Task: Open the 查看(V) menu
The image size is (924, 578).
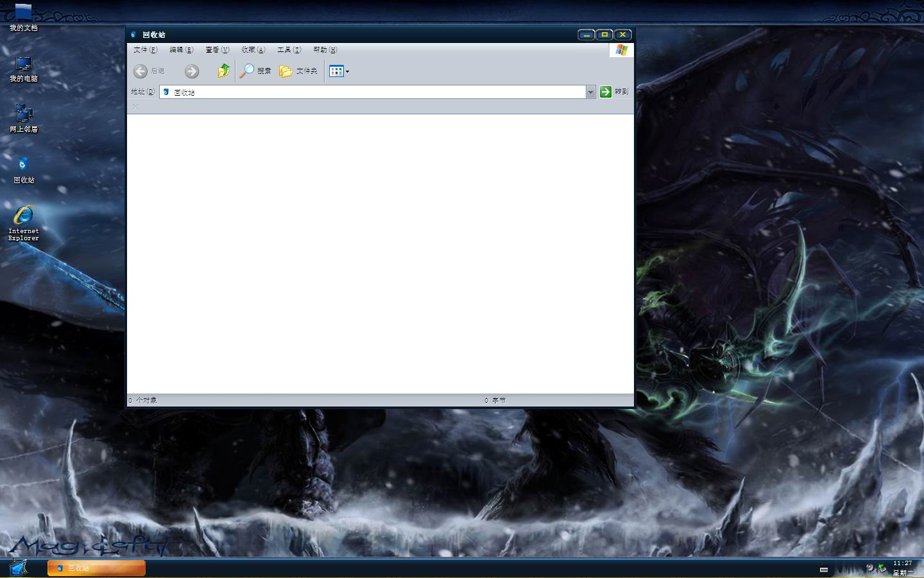Action: point(217,50)
